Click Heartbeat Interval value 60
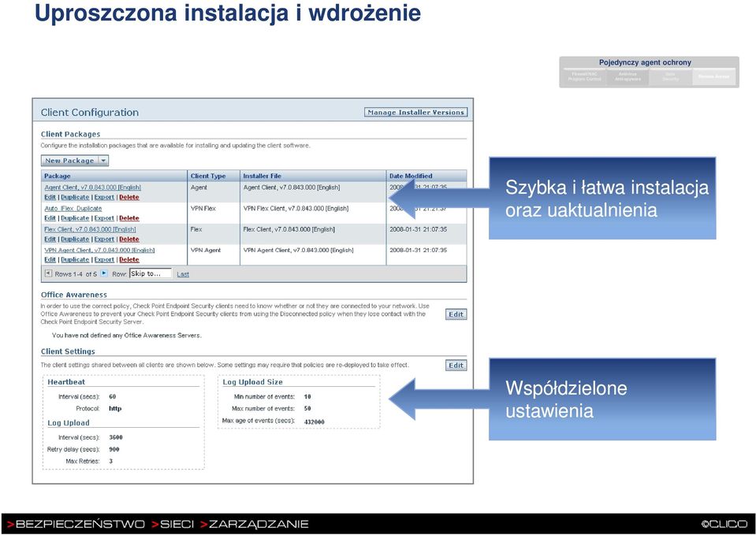 click(x=113, y=396)
